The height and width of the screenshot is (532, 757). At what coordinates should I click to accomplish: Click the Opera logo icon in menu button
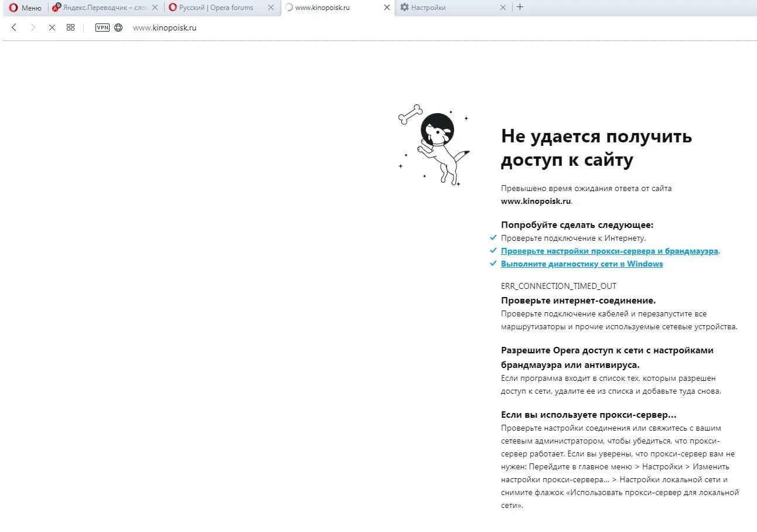point(13,8)
